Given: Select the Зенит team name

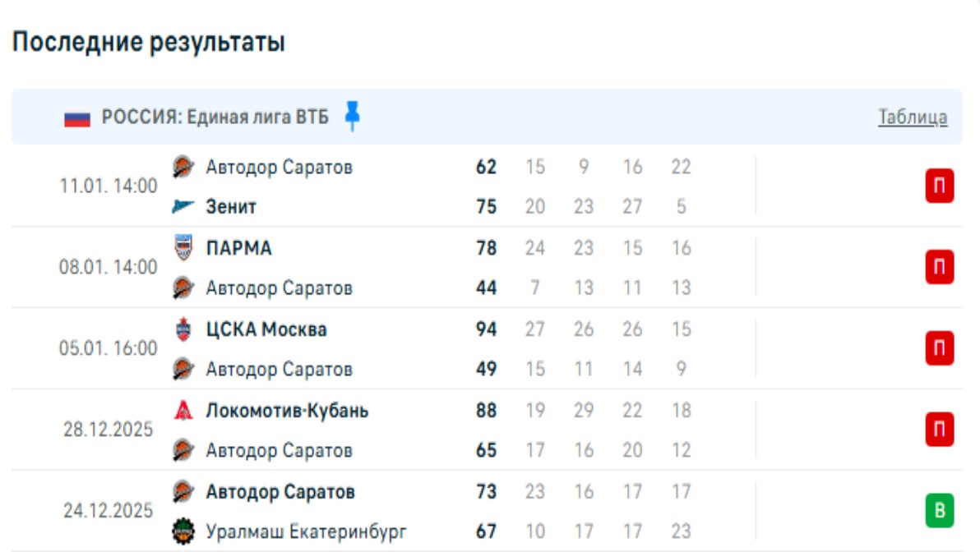Looking at the screenshot, I should tap(231, 207).
